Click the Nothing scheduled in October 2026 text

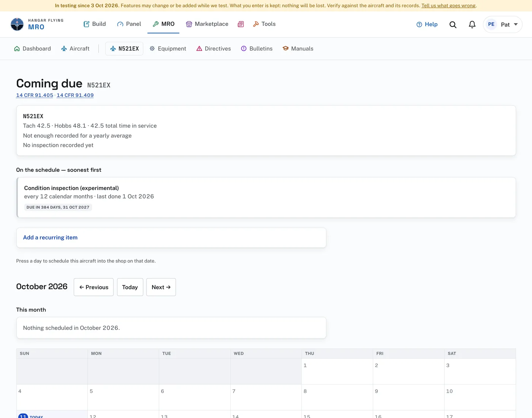pos(71,328)
